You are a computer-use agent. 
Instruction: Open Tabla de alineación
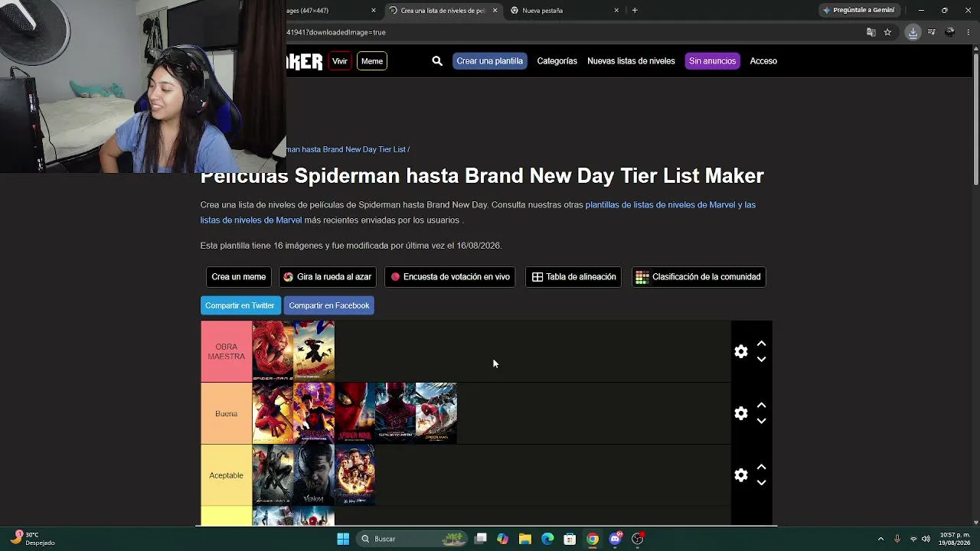click(573, 277)
